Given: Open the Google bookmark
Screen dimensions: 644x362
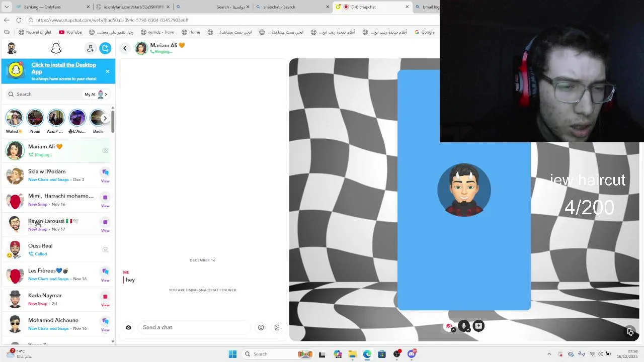Looking at the screenshot, I should (424, 32).
